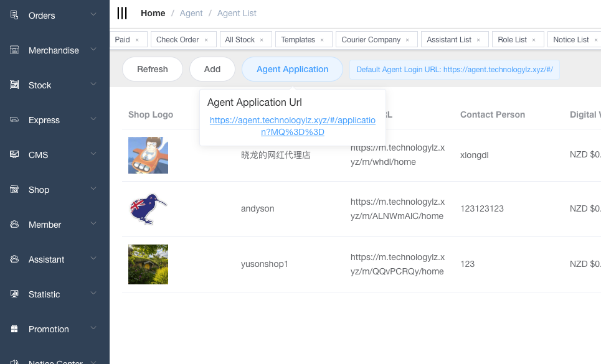Open the Courier Company tab
This screenshot has width=601, height=364.
tap(372, 39)
